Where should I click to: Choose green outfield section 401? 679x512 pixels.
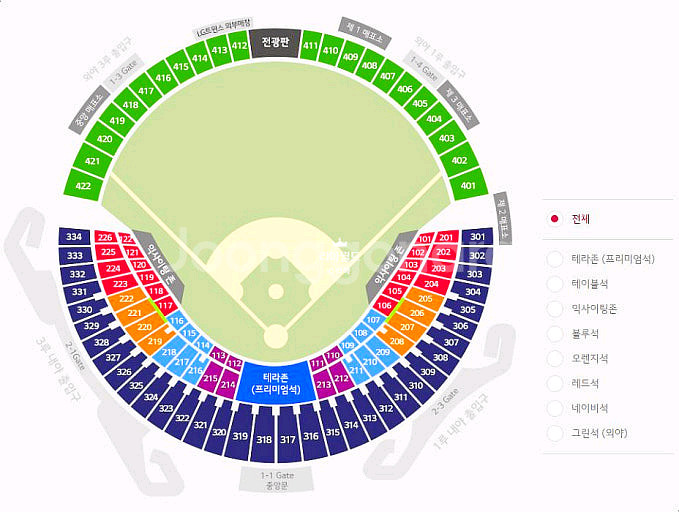(x=467, y=185)
